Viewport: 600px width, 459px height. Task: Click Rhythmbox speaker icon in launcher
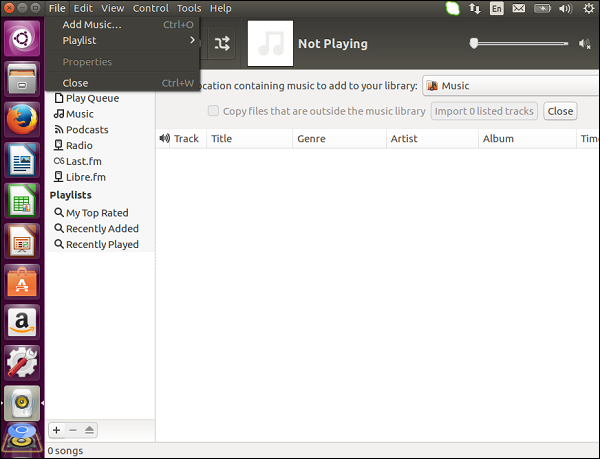[x=22, y=404]
